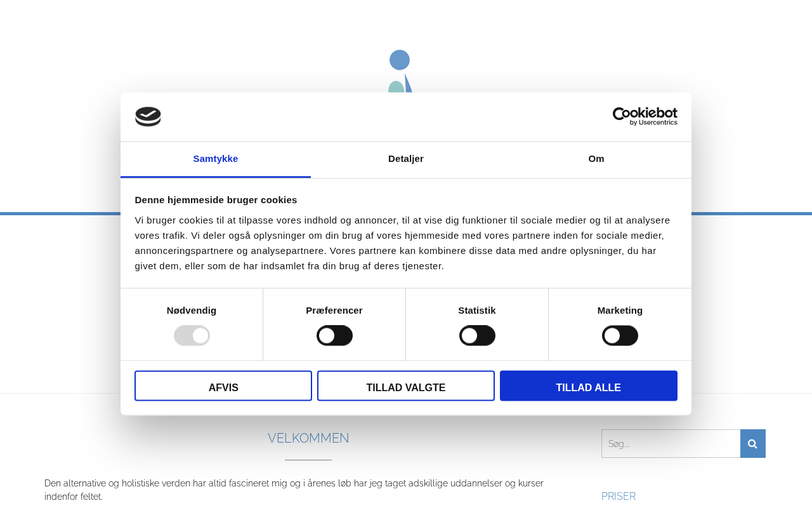Viewport: 812px width, 508px height.
Task: Click the VELKOMMEN heading
Action: 308,438
